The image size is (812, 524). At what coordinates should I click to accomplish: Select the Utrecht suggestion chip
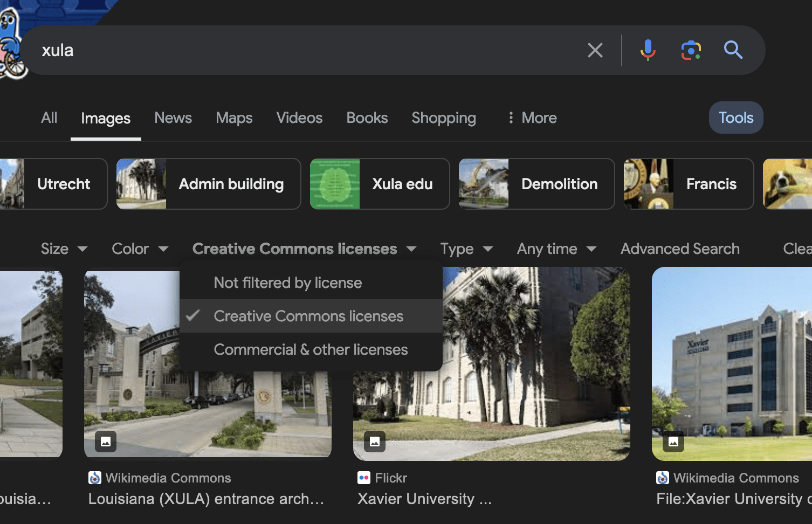(53, 184)
